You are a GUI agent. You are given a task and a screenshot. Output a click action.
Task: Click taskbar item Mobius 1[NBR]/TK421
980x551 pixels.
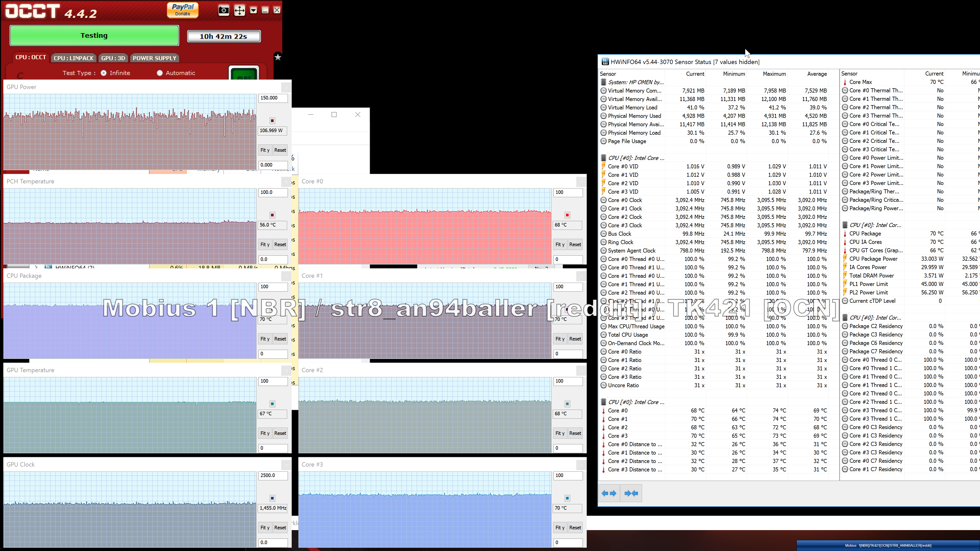click(x=888, y=546)
